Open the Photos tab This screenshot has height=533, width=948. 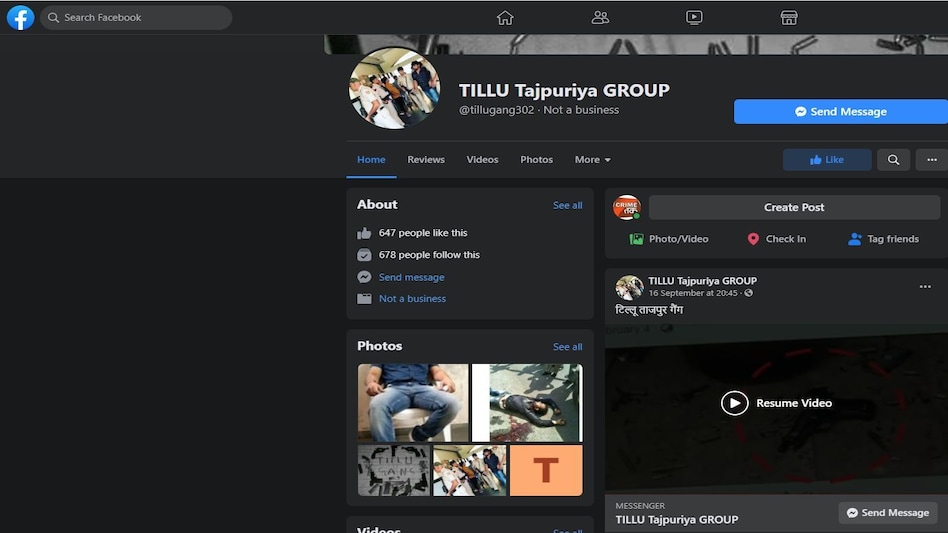(x=536, y=160)
